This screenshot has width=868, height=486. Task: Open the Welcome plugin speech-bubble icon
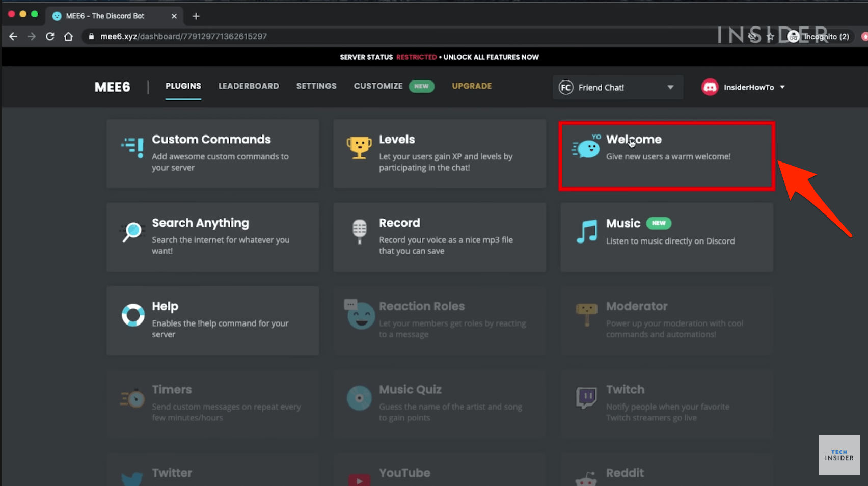(586, 147)
